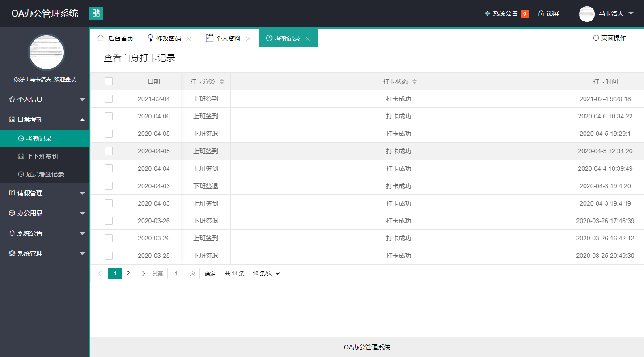This screenshot has width=644, height=357.
Task: Click the page number input field
Action: pos(176,273)
